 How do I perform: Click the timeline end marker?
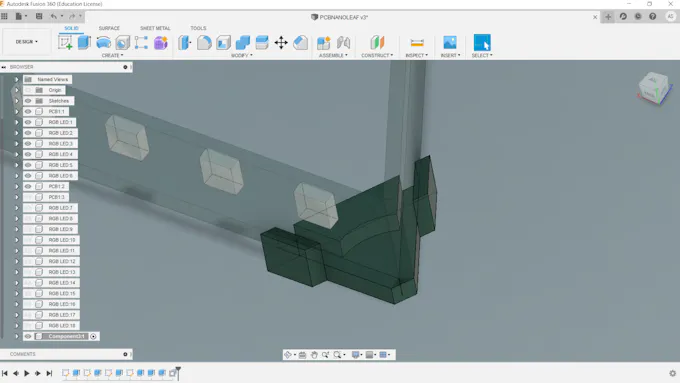pyautogui.click(x=178, y=372)
